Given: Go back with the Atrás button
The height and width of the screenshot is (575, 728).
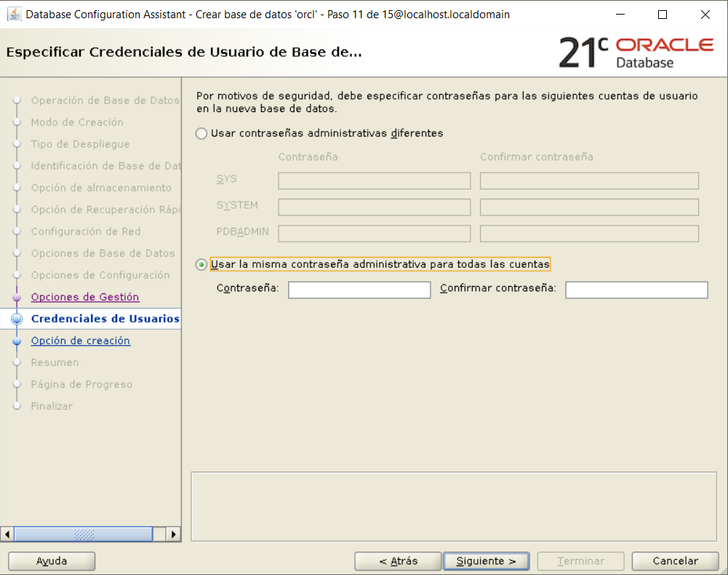Looking at the screenshot, I should 398,561.
